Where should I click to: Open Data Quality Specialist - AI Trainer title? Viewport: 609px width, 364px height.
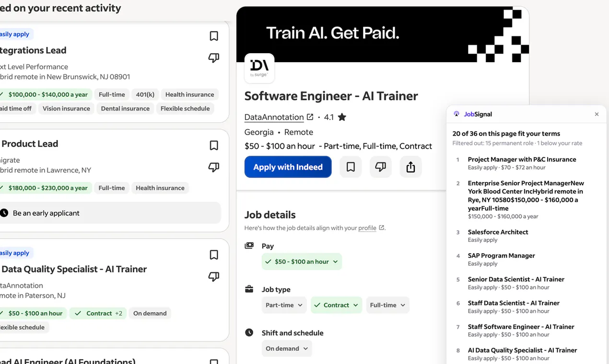[74, 269]
